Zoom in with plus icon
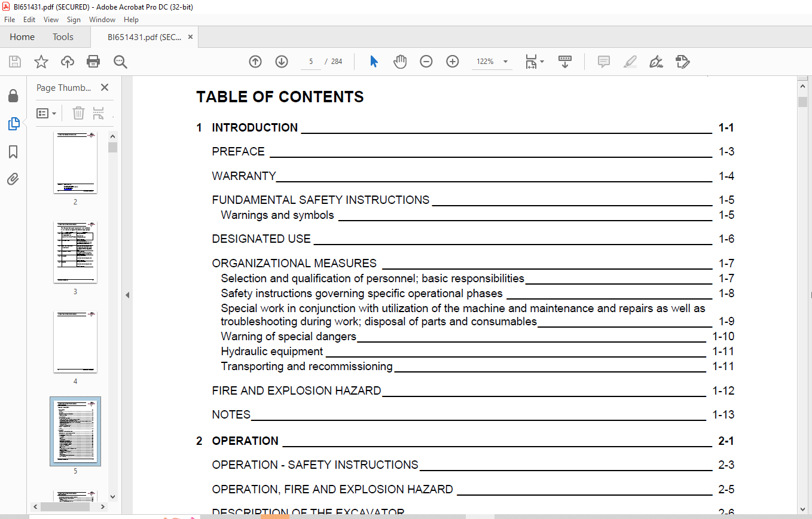This screenshot has width=812, height=519. coord(453,62)
